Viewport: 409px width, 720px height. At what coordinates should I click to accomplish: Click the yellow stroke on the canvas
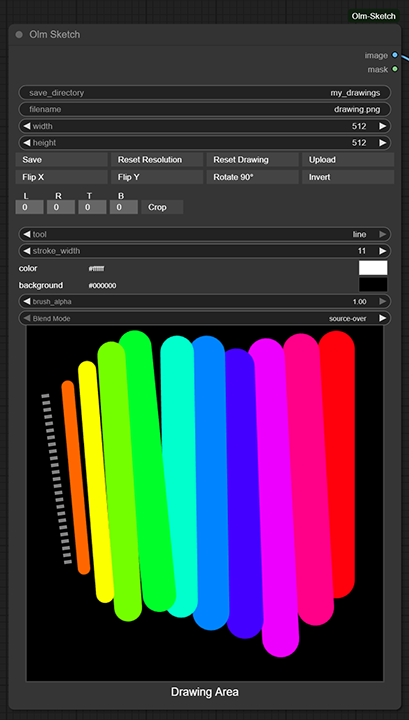[x=96, y=482]
